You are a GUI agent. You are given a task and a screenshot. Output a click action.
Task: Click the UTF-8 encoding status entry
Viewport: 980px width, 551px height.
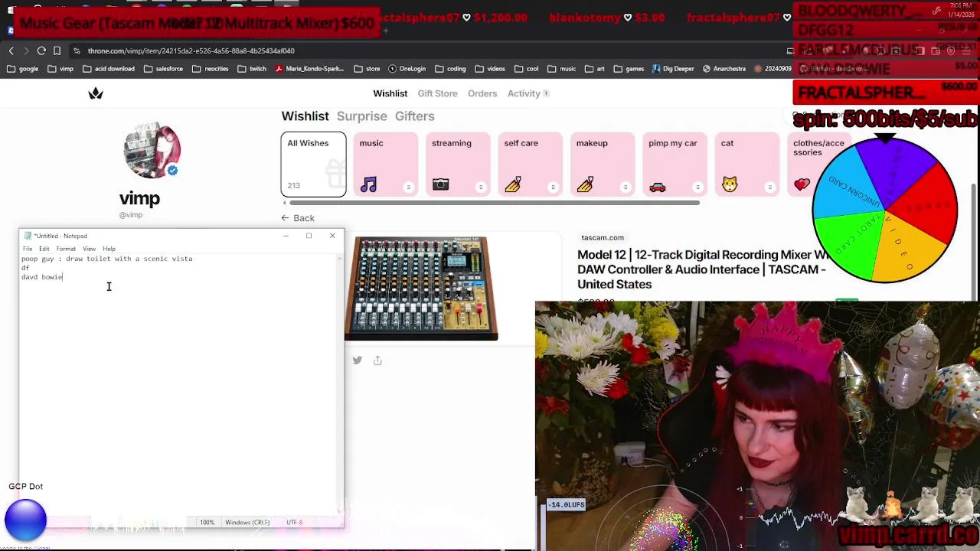tap(295, 523)
